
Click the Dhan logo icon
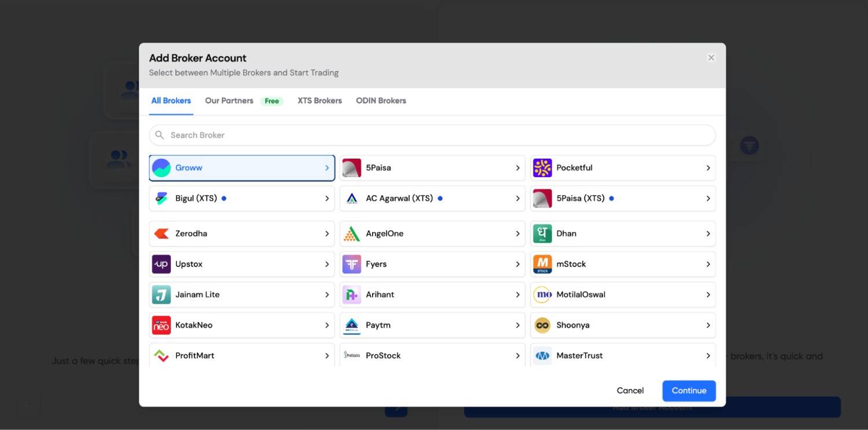(x=542, y=234)
